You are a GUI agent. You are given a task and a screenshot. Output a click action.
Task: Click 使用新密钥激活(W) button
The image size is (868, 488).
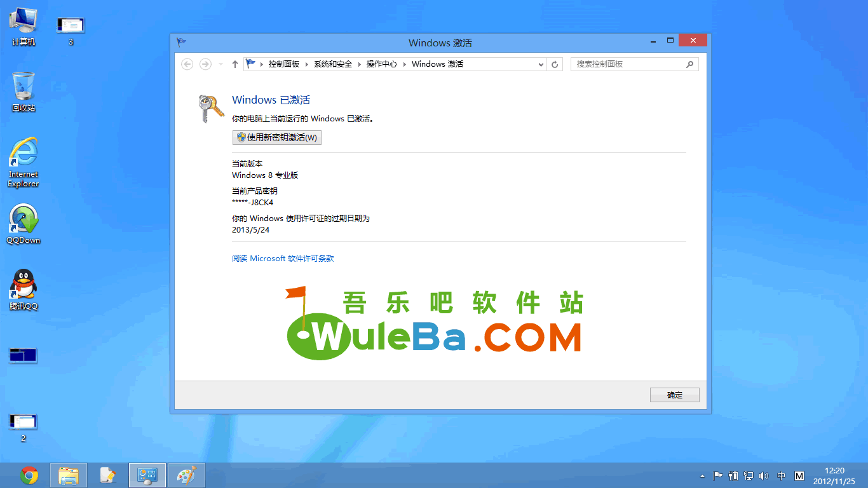tap(276, 137)
